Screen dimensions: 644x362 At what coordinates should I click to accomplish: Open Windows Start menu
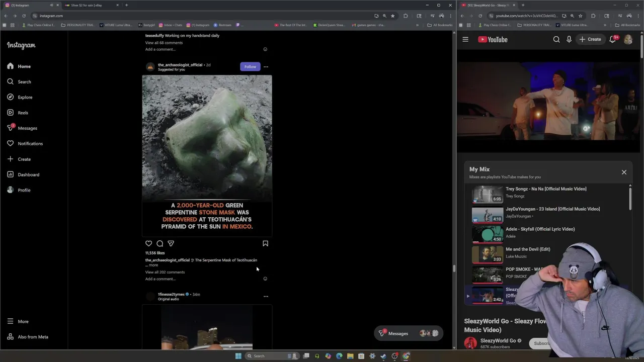pyautogui.click(x=238, y=356)
